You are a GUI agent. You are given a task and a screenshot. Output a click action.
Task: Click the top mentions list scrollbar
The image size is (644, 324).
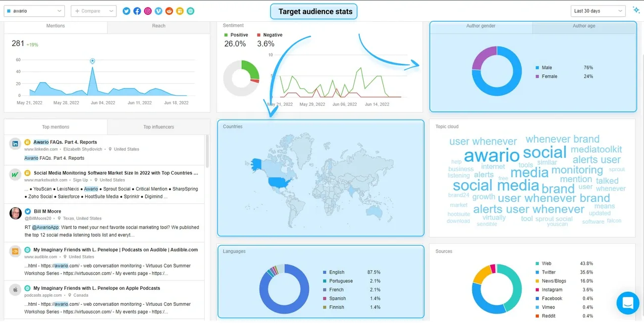207,152
